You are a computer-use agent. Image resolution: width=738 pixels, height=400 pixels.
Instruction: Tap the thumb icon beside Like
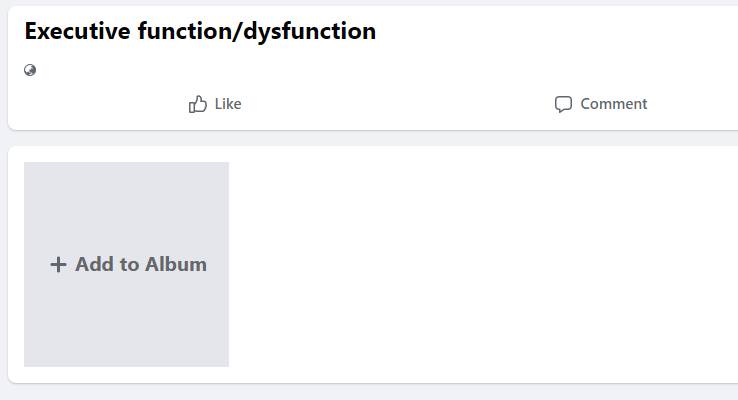point(198,104)
